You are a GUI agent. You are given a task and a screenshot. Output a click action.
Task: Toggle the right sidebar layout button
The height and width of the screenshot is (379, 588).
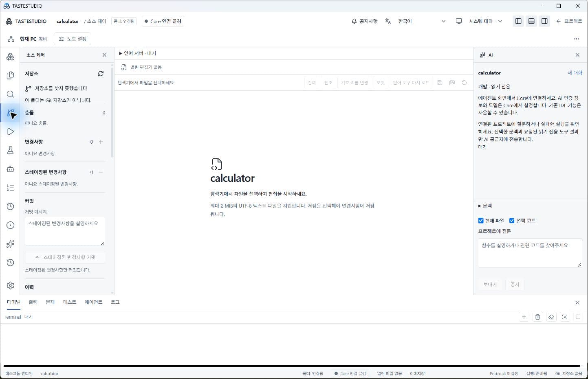click(x=544, y=21)
